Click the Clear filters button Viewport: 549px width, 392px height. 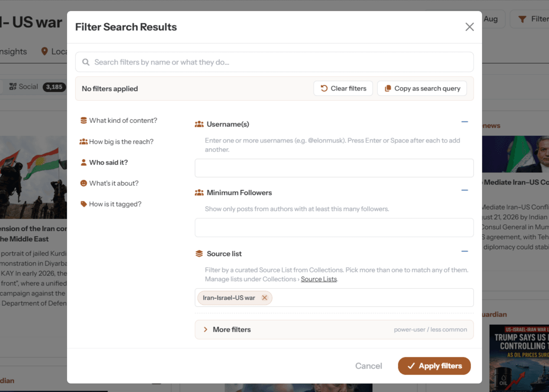click(x=343, y=88)
